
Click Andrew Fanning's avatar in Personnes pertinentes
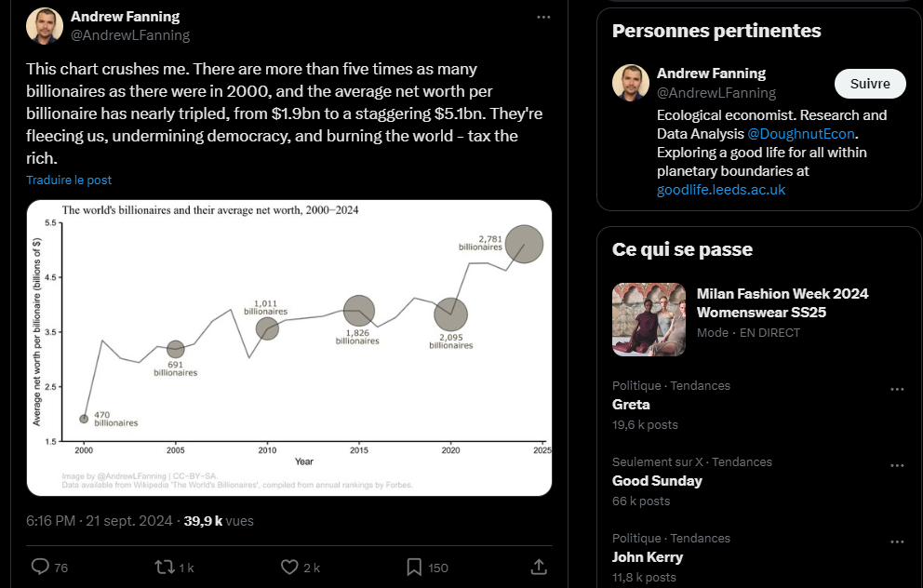click(631, 83)
